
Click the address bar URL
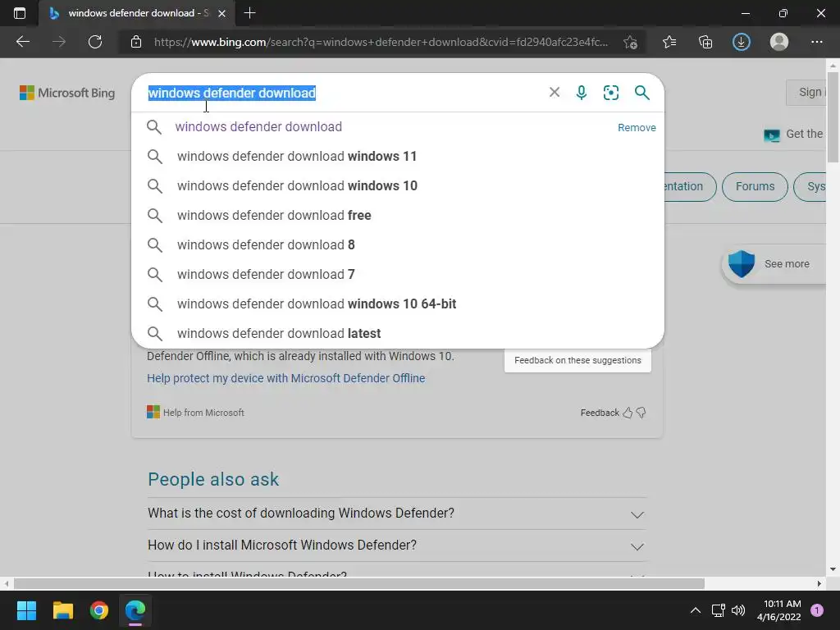[x=381, y=42]
